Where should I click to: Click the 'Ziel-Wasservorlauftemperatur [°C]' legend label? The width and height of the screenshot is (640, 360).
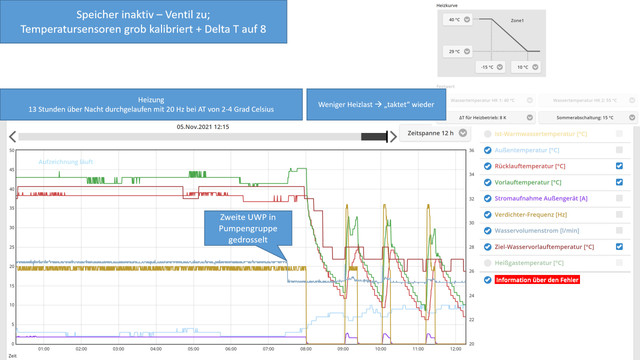544,247
